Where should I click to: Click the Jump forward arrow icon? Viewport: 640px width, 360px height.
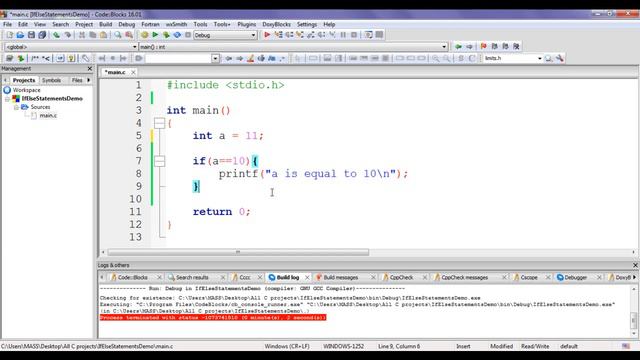coord(469,47)
